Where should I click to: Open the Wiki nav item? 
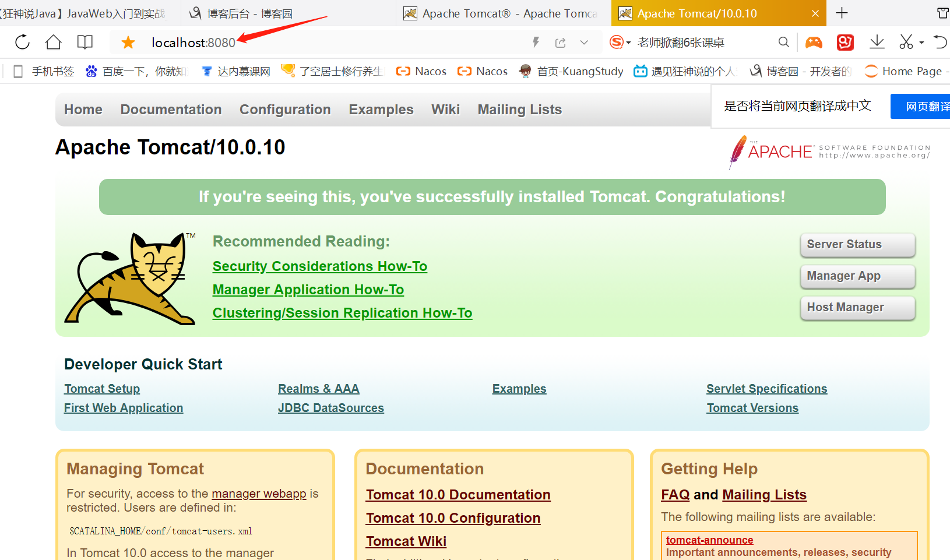(445, 110)
